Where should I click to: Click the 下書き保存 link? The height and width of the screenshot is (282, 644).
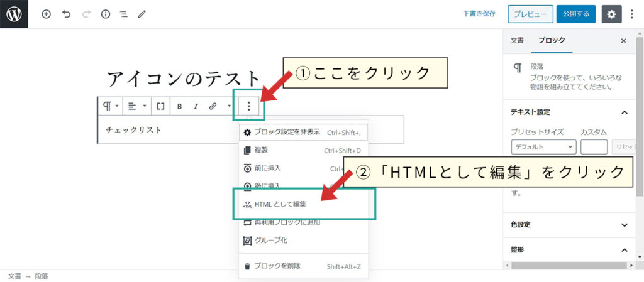479,14
